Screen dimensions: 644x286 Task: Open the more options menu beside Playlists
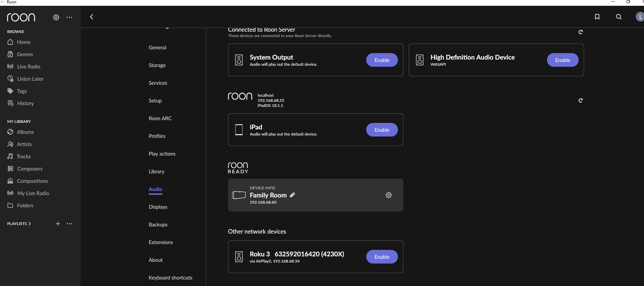69,224
